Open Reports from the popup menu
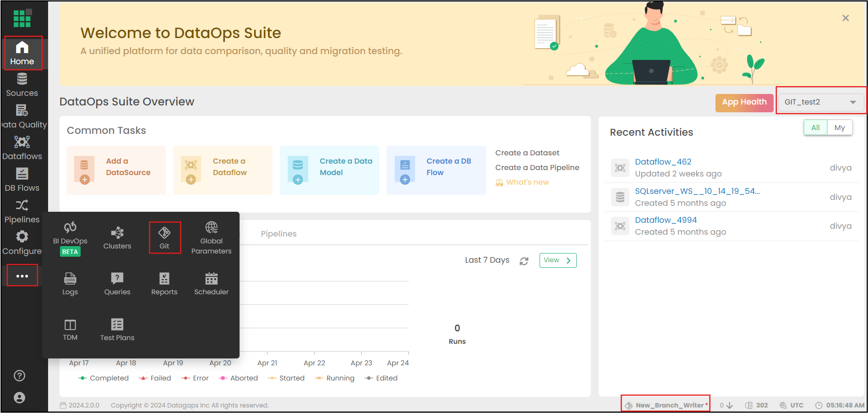 tap(164, 284)
